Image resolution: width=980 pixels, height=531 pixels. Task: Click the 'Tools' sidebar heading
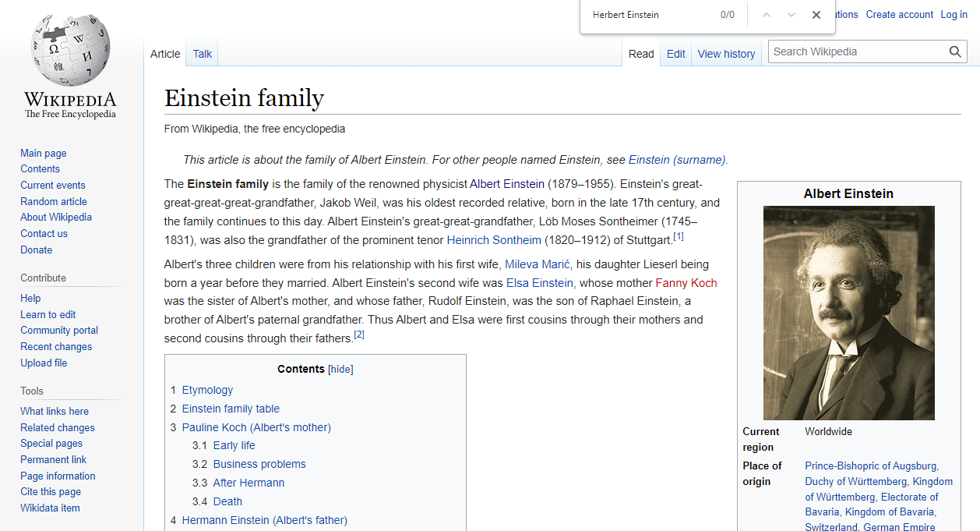(32, 391)
